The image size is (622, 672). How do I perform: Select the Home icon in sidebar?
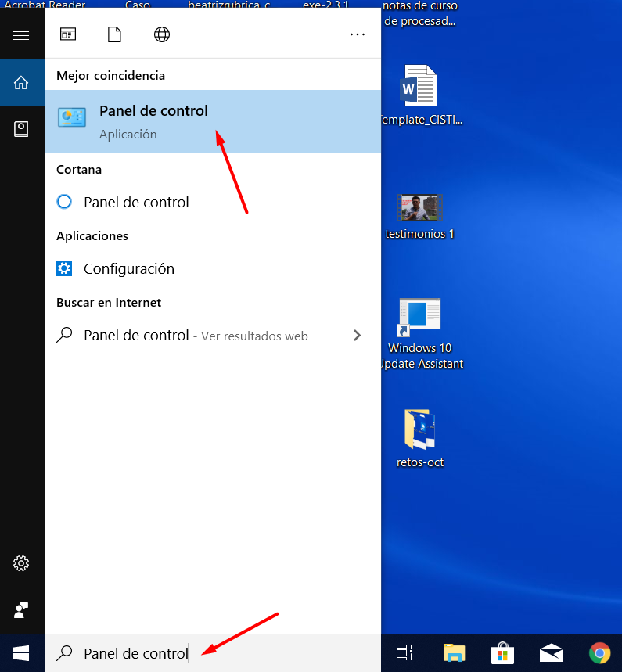(x=21, y=82)
